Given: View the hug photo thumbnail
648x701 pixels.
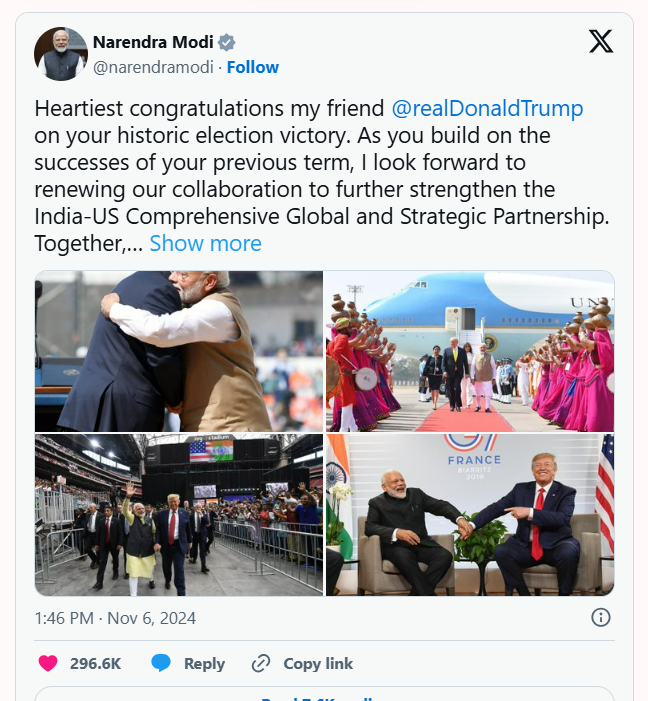Looking at the screenshot, I should point(179,351).
